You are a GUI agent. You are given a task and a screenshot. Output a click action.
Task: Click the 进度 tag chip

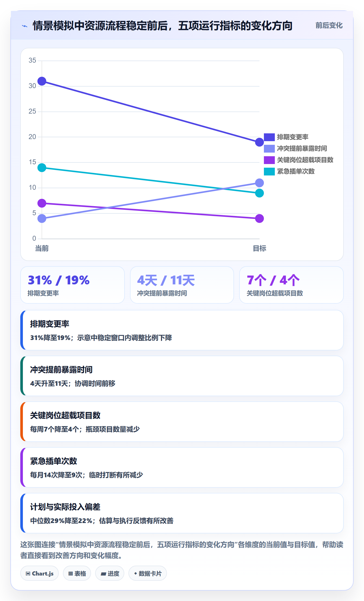pos(110,573)
